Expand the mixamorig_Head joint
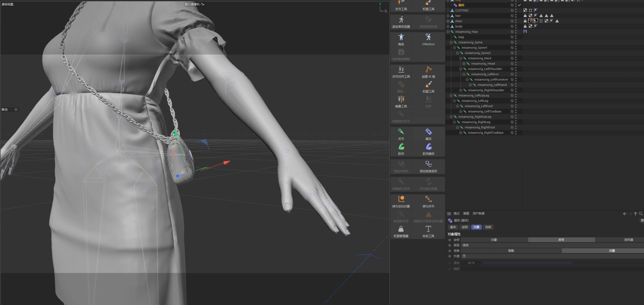 (x=464, y=64)
